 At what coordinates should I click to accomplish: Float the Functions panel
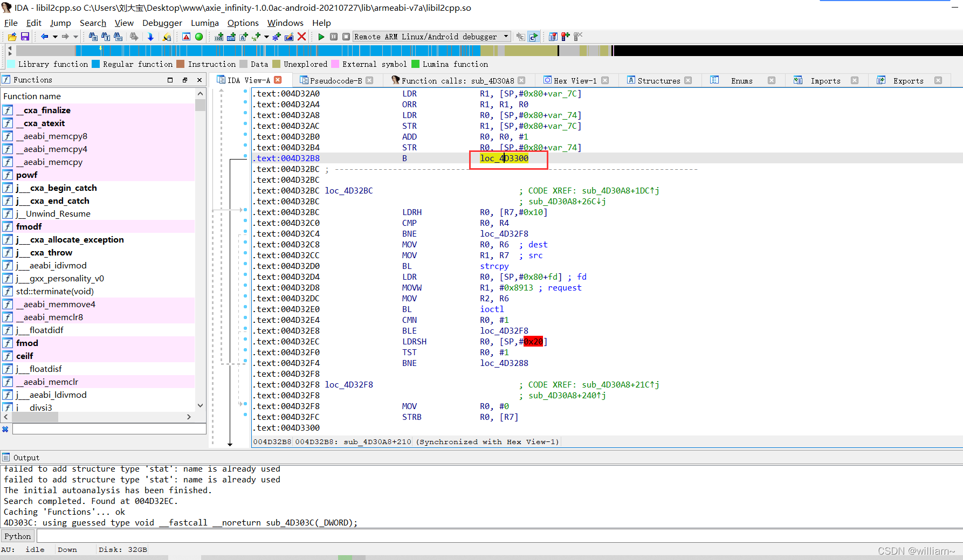coord(184,80)
